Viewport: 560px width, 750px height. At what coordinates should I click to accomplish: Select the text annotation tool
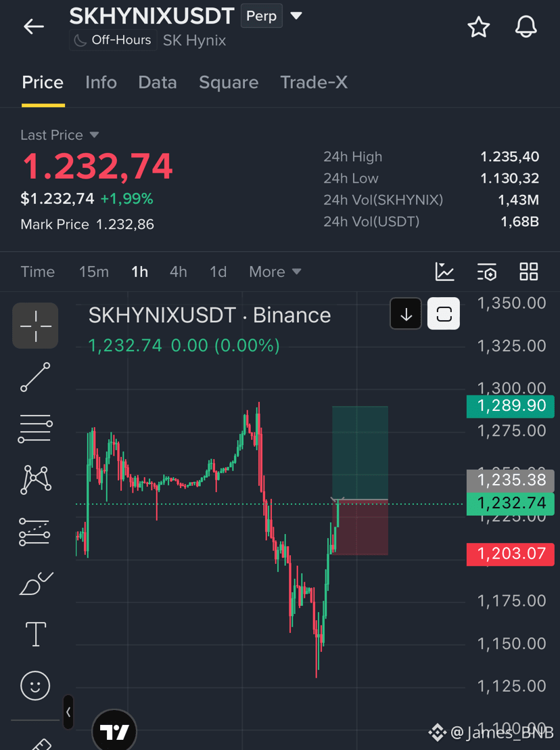point(36,634)
